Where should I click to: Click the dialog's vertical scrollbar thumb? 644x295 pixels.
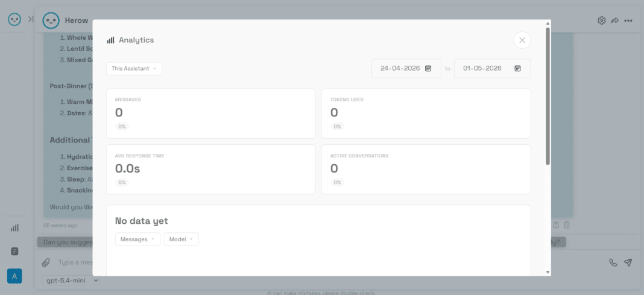click(548, 96)
